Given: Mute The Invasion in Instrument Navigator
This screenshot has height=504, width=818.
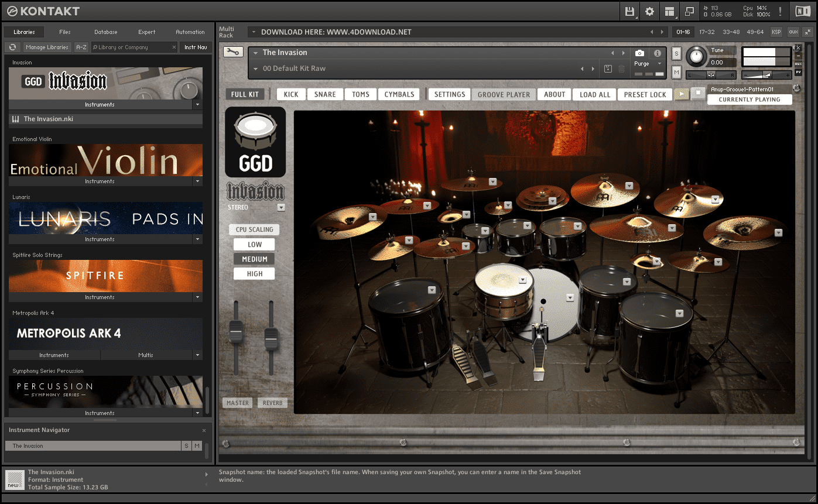Looking at the screenshot, I should coord(197,446).
